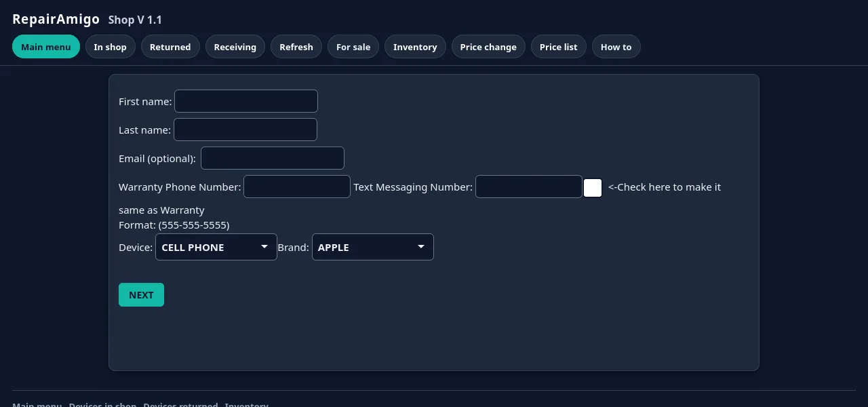Click the Shop V 1.1 version text

tap(135, 20)
